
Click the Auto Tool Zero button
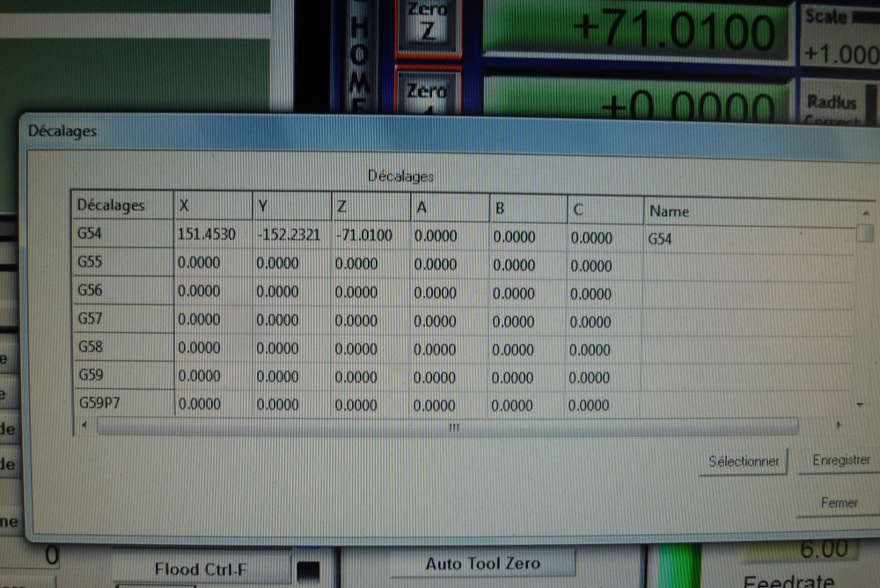(482, 563)
